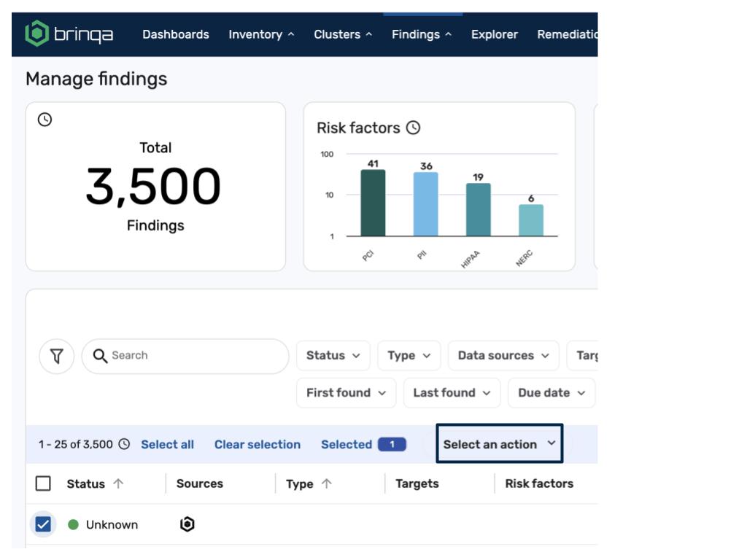This screenshot has height=560, width=747.
Task: Expand the Inventory menu
Action: (x=261, y=34)
